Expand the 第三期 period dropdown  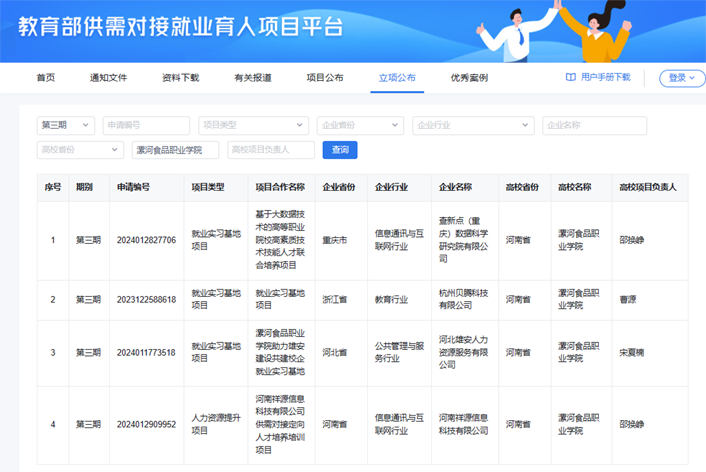coord(66,125)
